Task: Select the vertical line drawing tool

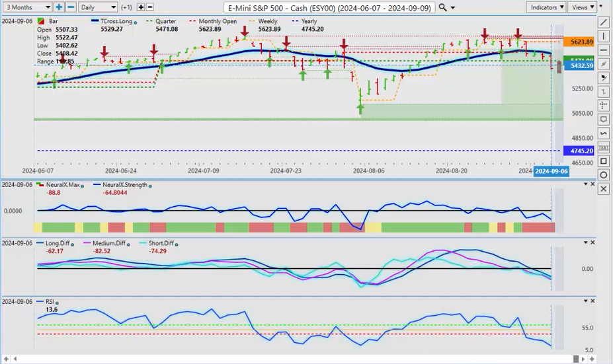Action: coord(604,36)
